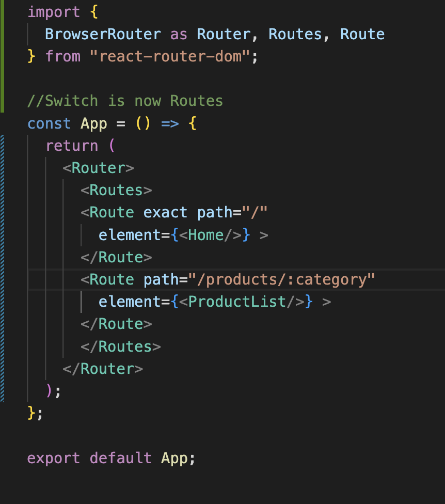
Task: Click the react-router-dom module string
Action: pos(170,56)
